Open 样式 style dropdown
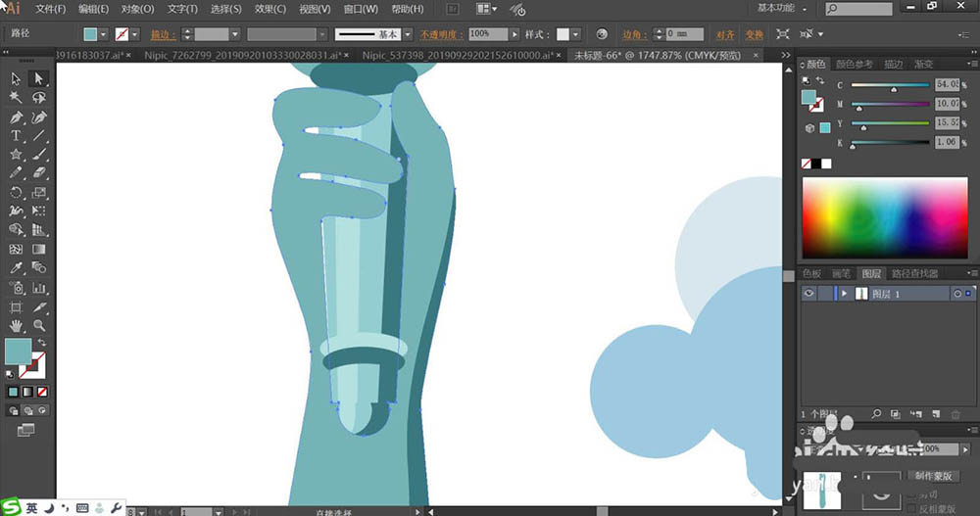 tap(575, 34)
